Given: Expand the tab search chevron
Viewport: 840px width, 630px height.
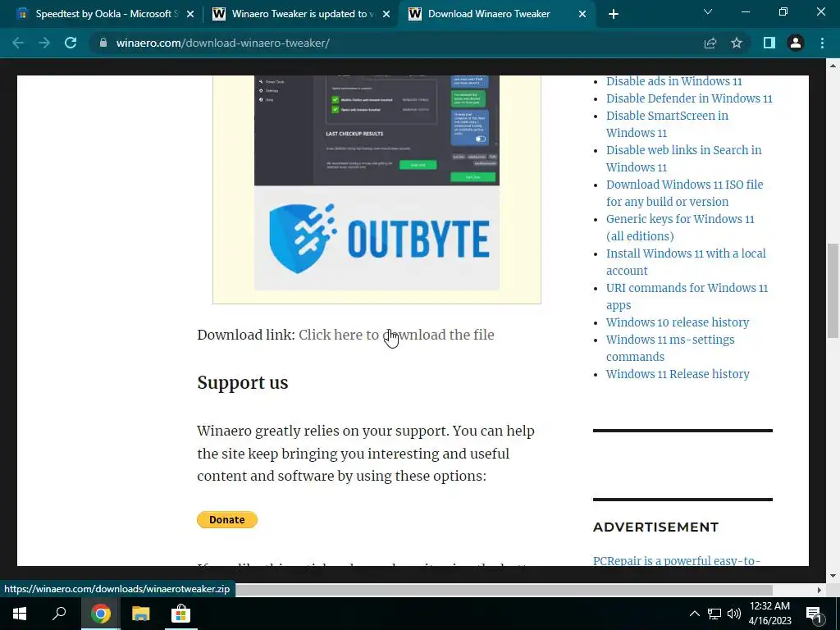Looking at the screenshot, I should pyautogui.click(x=708, y=11).
